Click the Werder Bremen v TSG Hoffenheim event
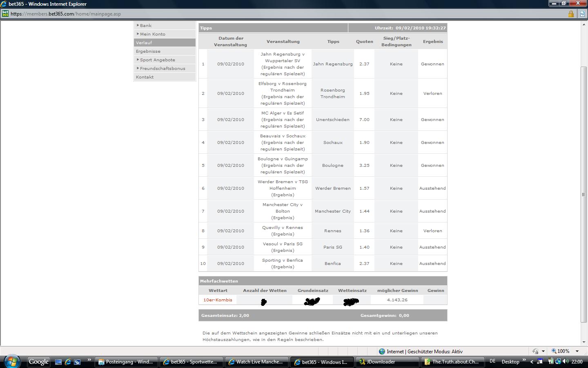588x368 pixels. [283, 188]
